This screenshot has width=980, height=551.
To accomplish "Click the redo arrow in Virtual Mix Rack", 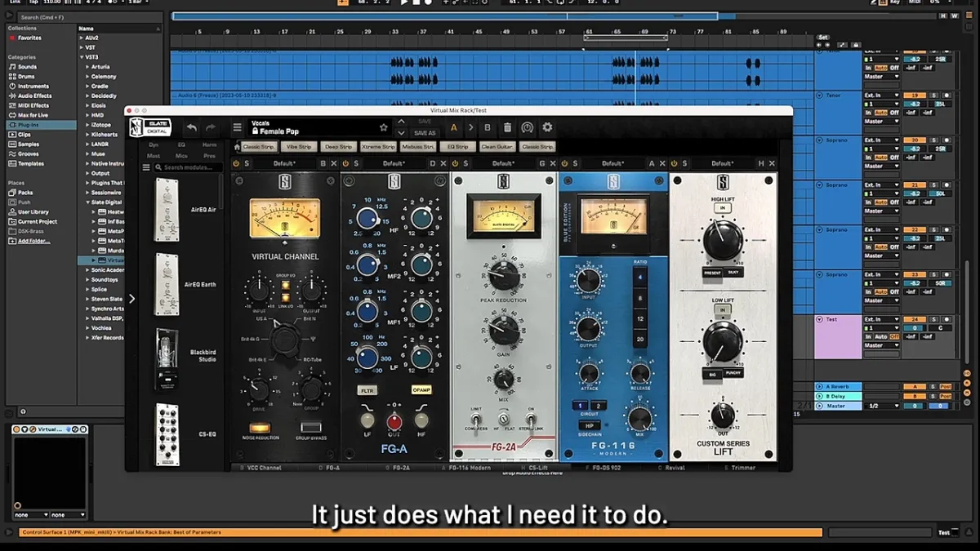I will [x=211, y=128].
